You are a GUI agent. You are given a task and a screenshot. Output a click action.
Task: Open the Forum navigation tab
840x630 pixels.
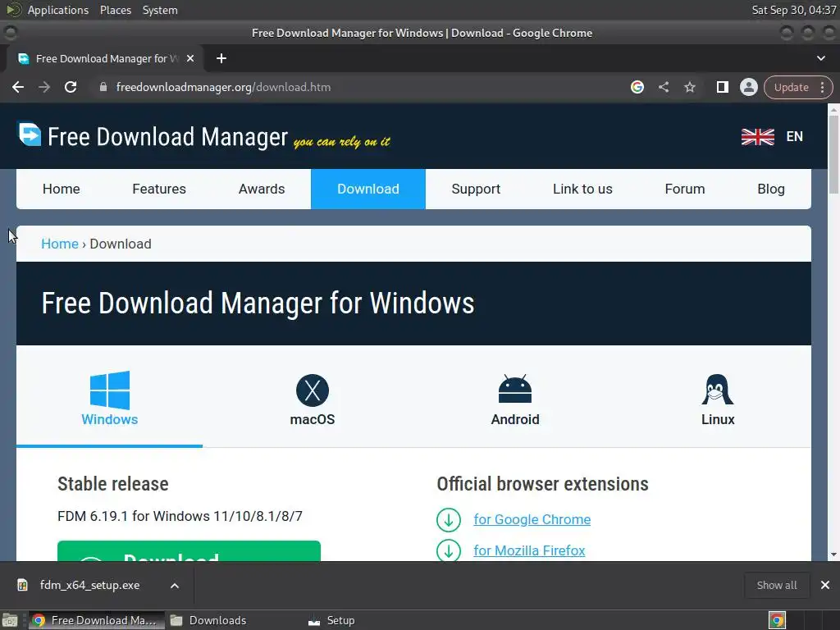tap(685, 189)
